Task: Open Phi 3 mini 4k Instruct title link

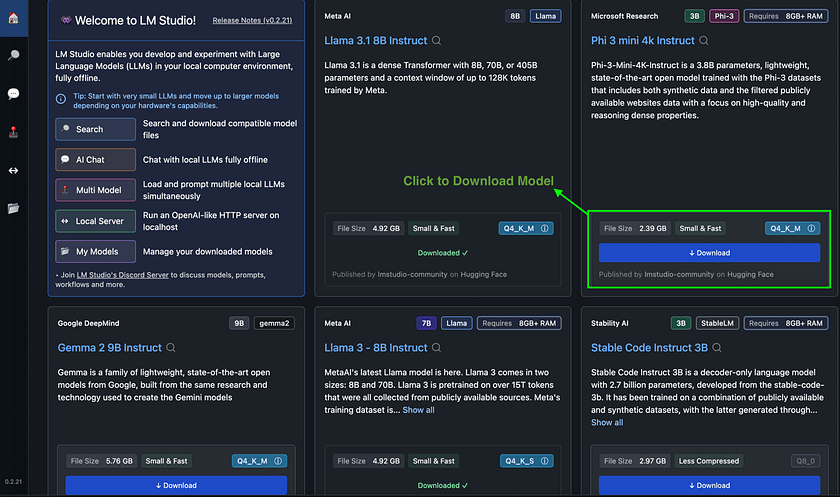Action: 643,41
